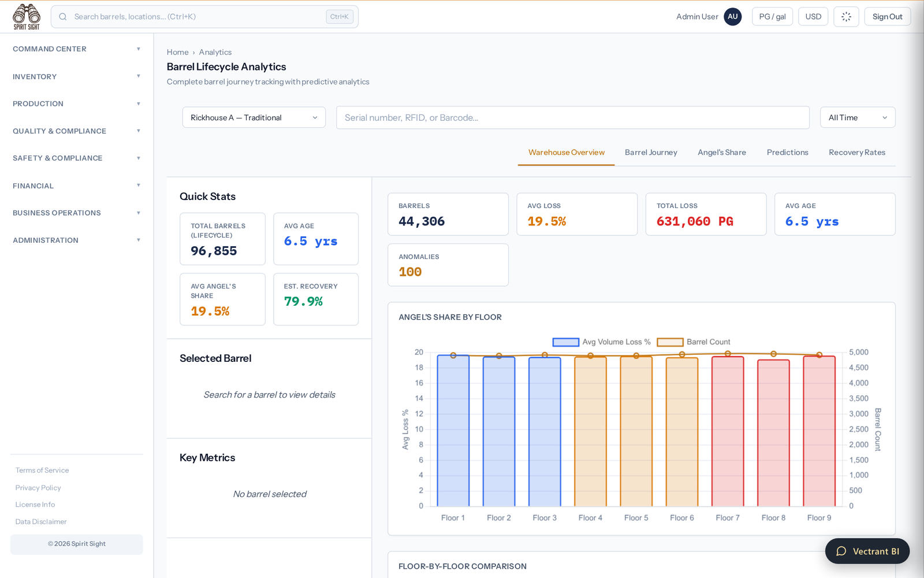The width and height of the screenshot is (924, 578).
Task: Click the Floor 7 barrel count data point
Action: (x=728, y=354)
